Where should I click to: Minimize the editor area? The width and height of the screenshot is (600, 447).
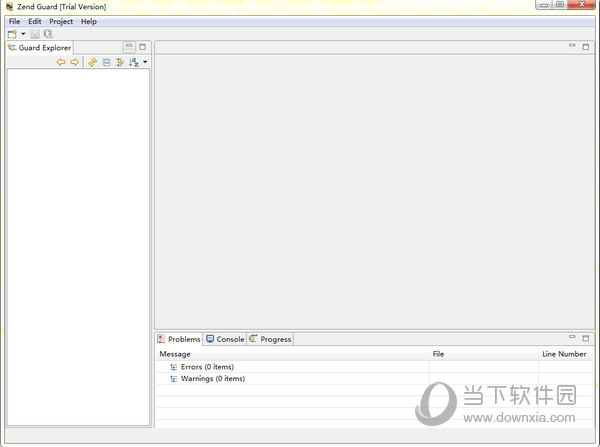click(x=572, y=46)
